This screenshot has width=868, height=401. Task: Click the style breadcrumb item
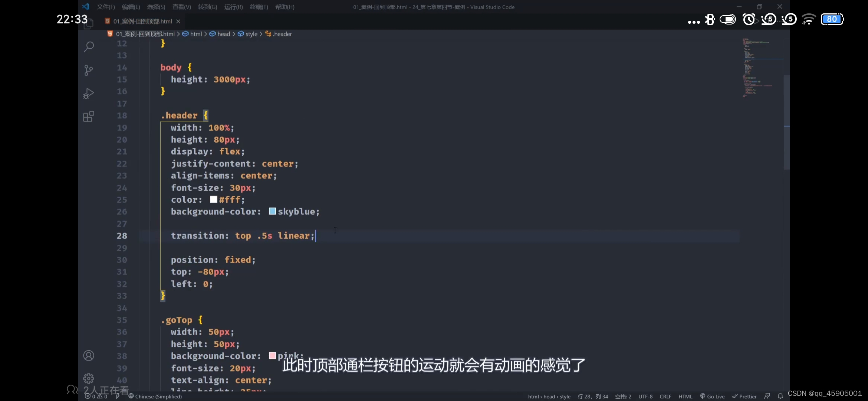click(251, 34)
